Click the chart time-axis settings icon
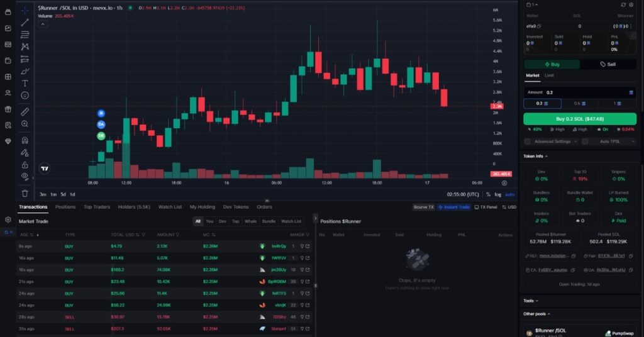 (x=504, y=183)
